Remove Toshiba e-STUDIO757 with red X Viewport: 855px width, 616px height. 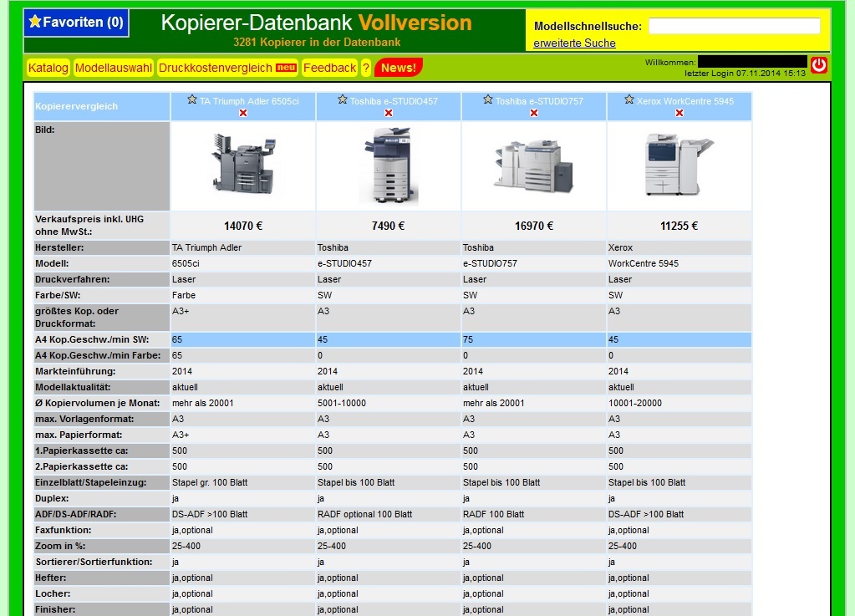534,113
